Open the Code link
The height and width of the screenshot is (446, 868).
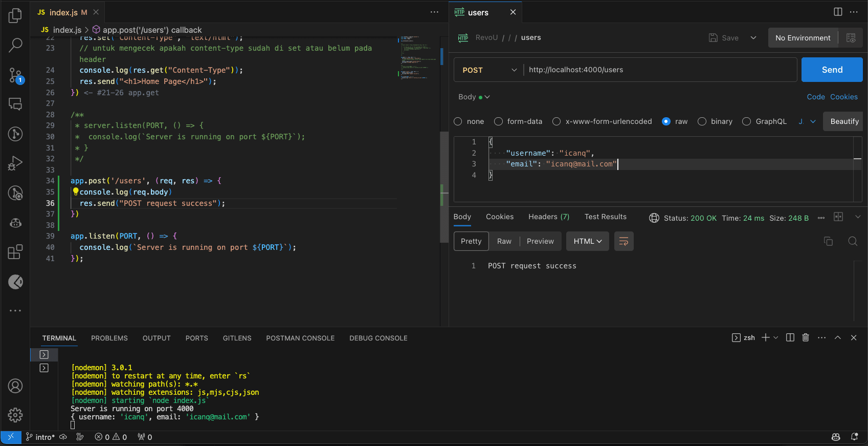[816, 97]
